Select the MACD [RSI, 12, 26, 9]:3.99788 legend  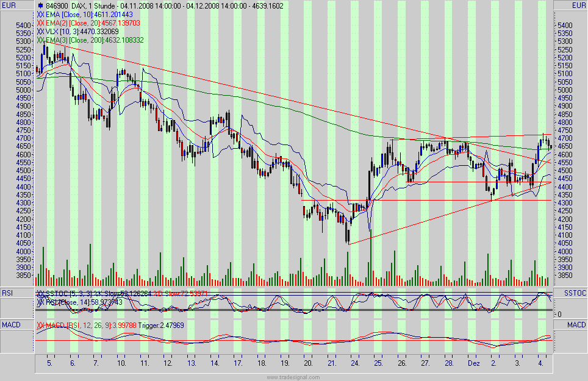tap(91, 325)
